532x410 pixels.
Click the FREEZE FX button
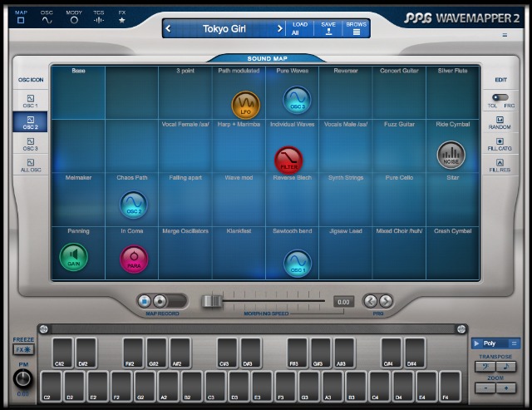[x=23, y=349]
